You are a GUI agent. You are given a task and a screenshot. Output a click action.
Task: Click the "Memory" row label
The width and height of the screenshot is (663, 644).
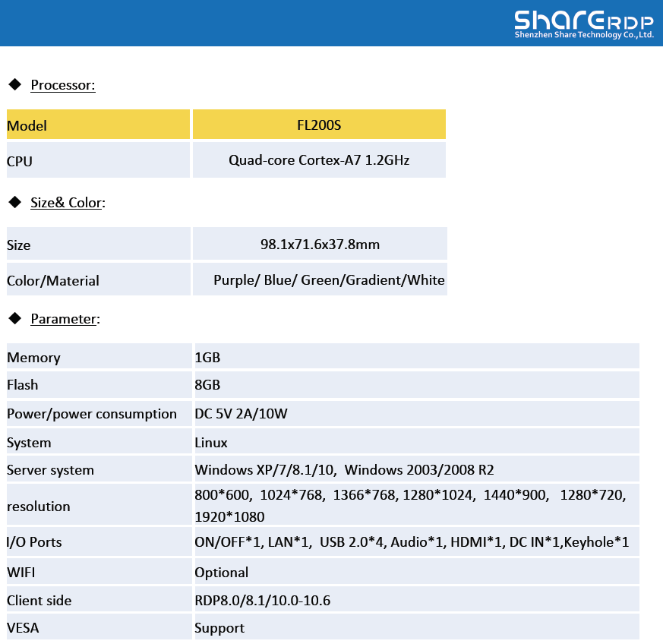tap(34, 358)
